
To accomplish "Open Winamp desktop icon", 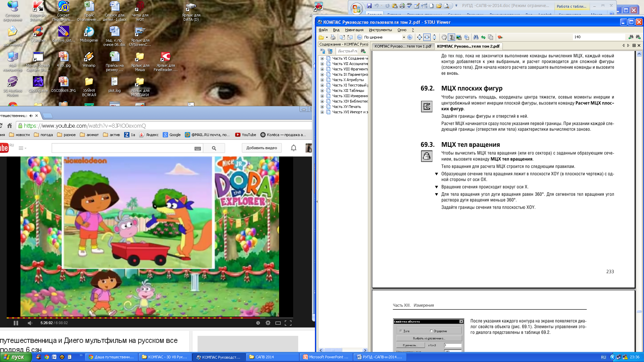I will point(89,59).
